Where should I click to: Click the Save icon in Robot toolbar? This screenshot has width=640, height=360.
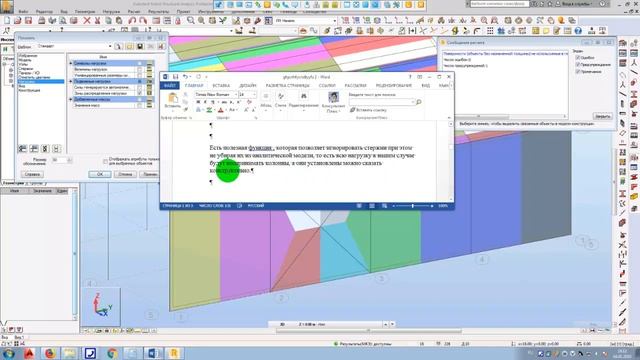coord(28,20)
